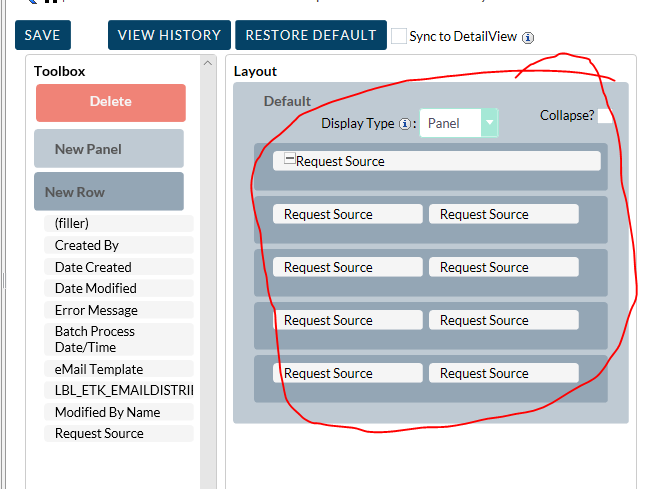Click RESTORE DEFAULT button
650x489 pixels.
point(311,35)
